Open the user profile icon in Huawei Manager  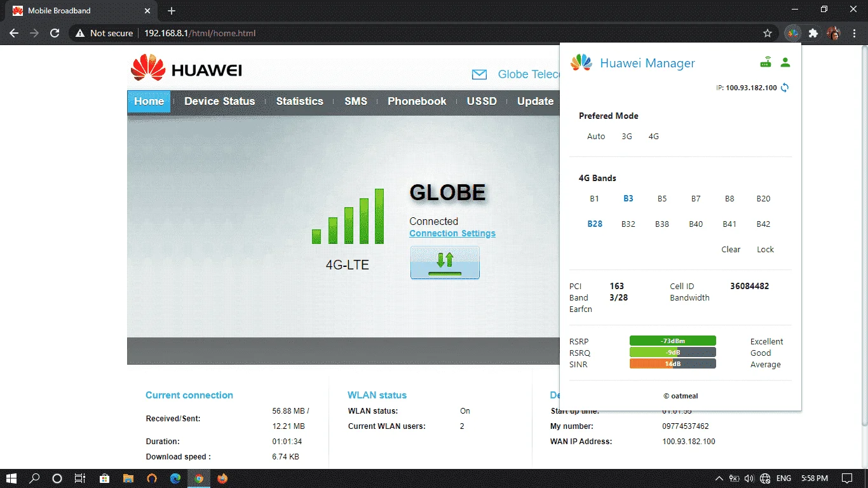[785, 62]
